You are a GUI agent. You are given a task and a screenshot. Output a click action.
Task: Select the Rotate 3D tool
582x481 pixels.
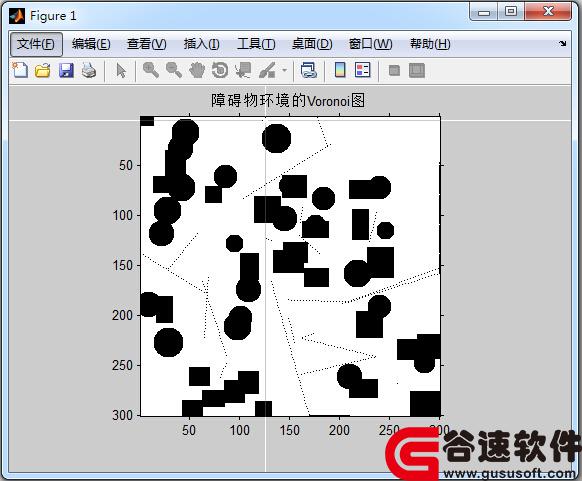click(220, 70)
